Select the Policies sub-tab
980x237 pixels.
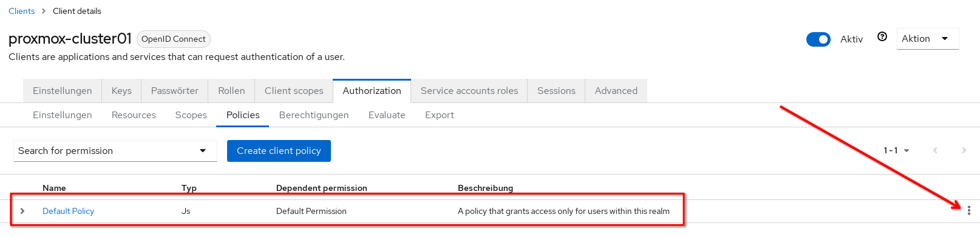click(243, 115)
